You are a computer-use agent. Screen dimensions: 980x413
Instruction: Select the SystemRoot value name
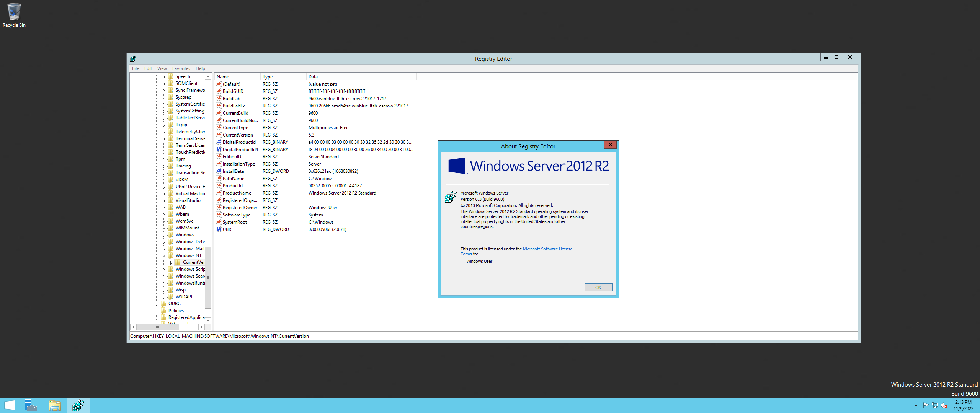[x=235, y=222]
